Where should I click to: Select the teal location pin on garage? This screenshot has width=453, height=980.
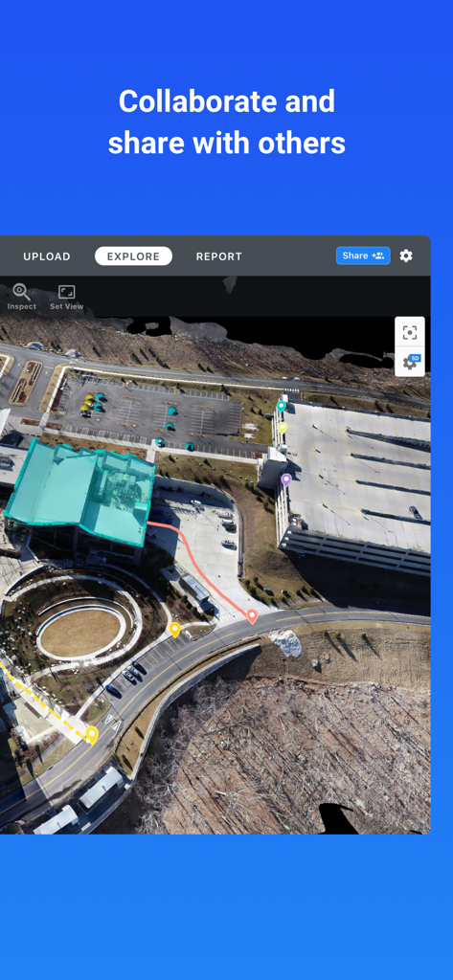click(281, 406)
